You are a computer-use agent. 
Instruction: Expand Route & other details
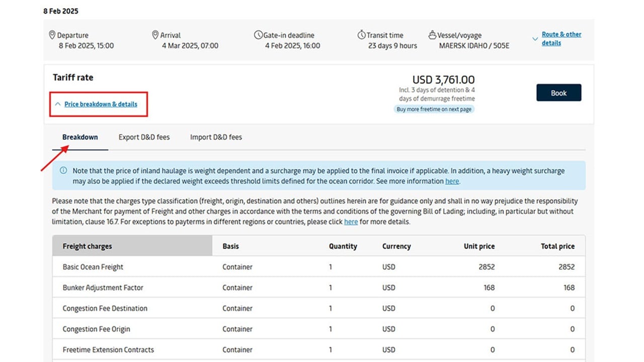coord(561,38)
